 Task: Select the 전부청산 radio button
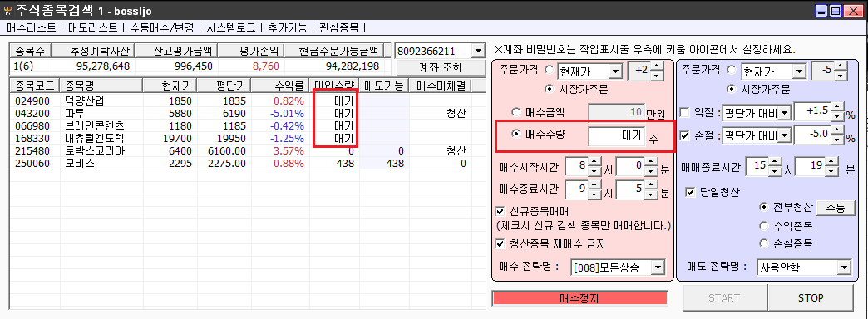764,208
